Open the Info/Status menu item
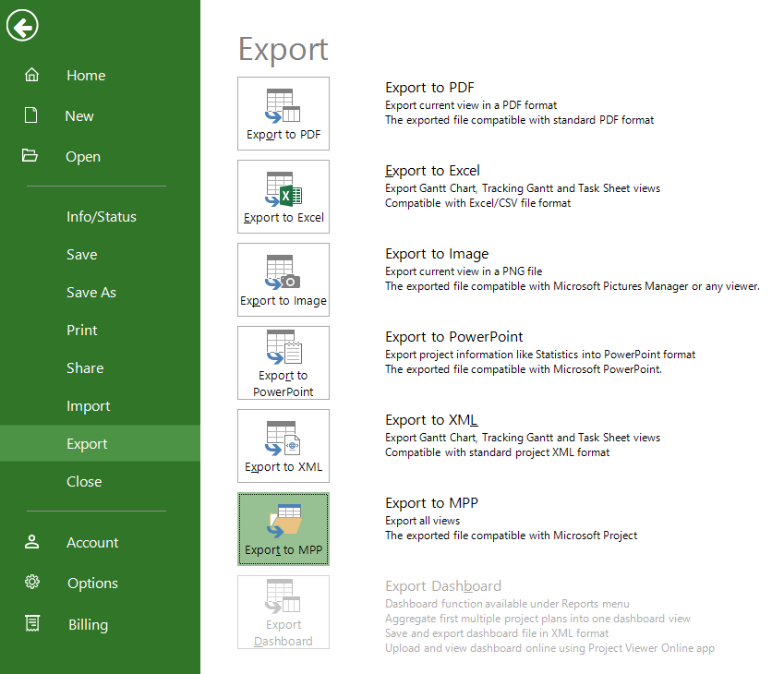Screen dimensions: 784x674 point(100,216)
